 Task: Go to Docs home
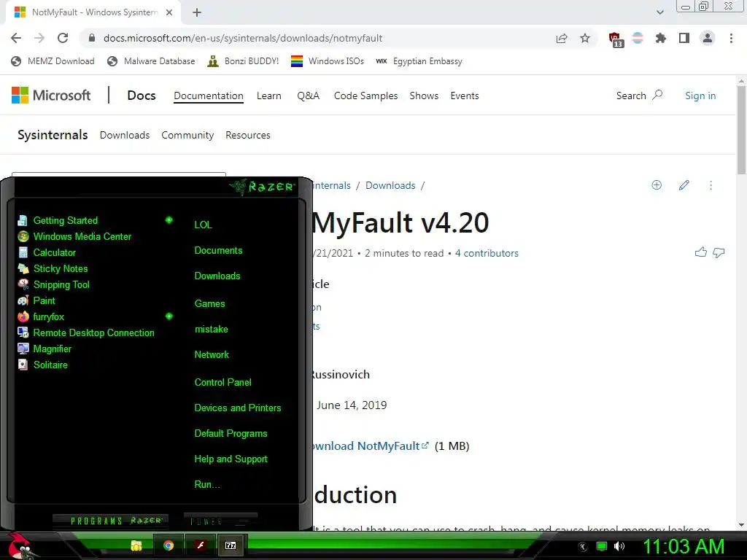(x=142, y=96)
